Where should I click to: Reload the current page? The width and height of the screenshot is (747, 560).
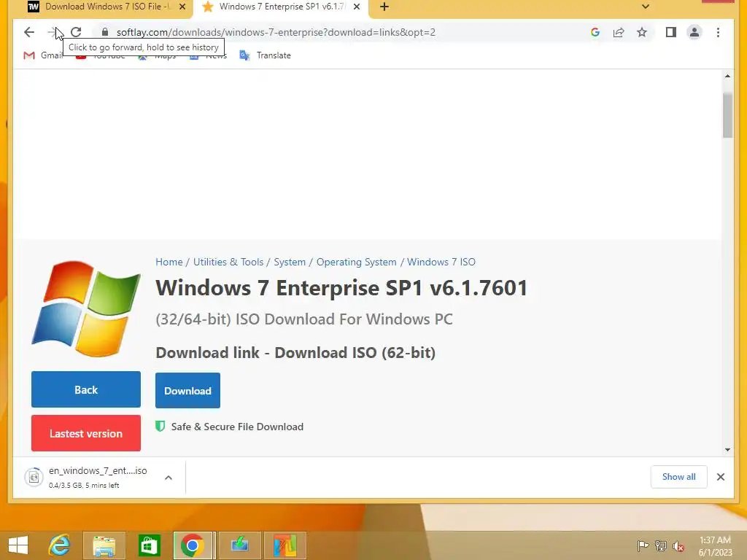coord(76,32)
